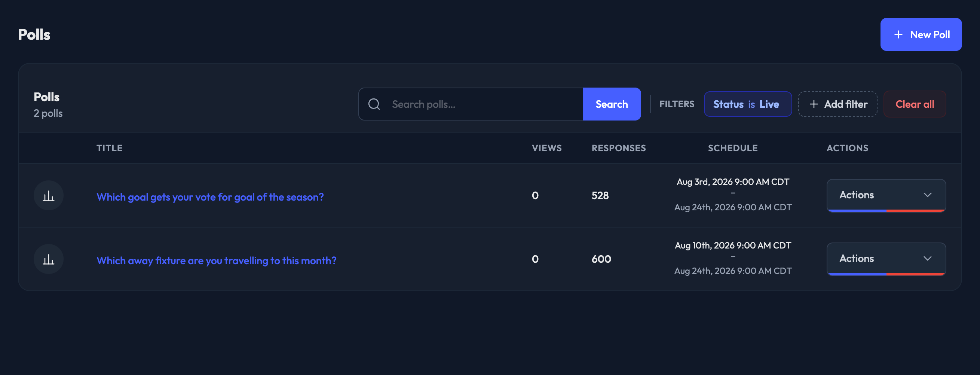Screen dimensions: 980x375
Task: Click the Responses column header
Action: (619, 148)
